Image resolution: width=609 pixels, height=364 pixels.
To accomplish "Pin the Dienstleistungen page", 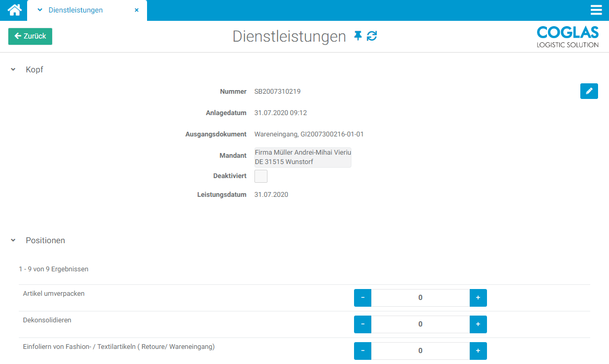I will 358,36.
